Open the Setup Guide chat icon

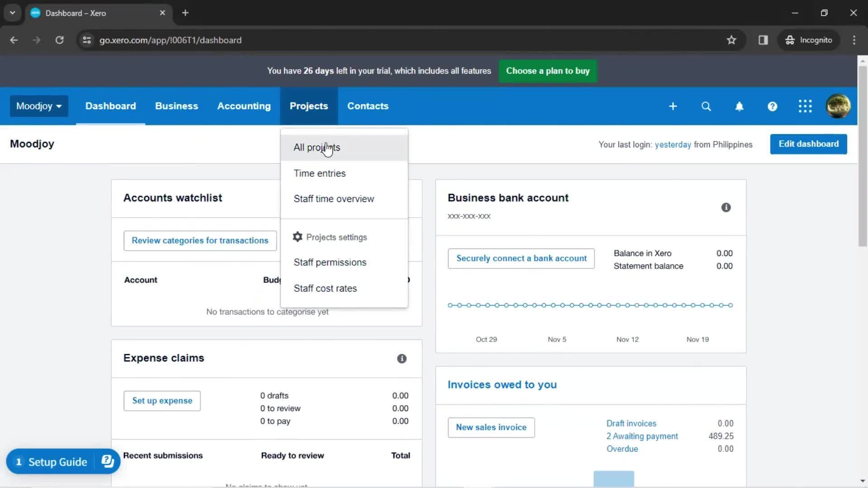(108, 461)
